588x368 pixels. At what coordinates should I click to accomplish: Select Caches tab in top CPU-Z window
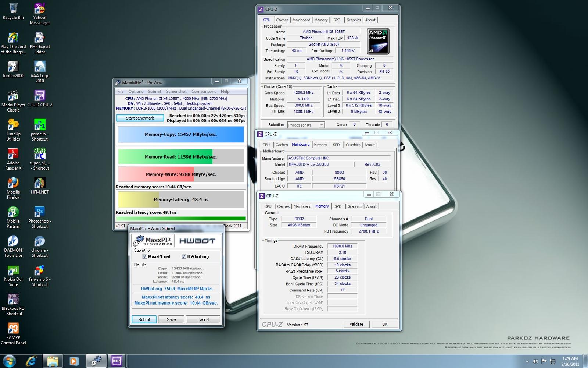[282, 20]
